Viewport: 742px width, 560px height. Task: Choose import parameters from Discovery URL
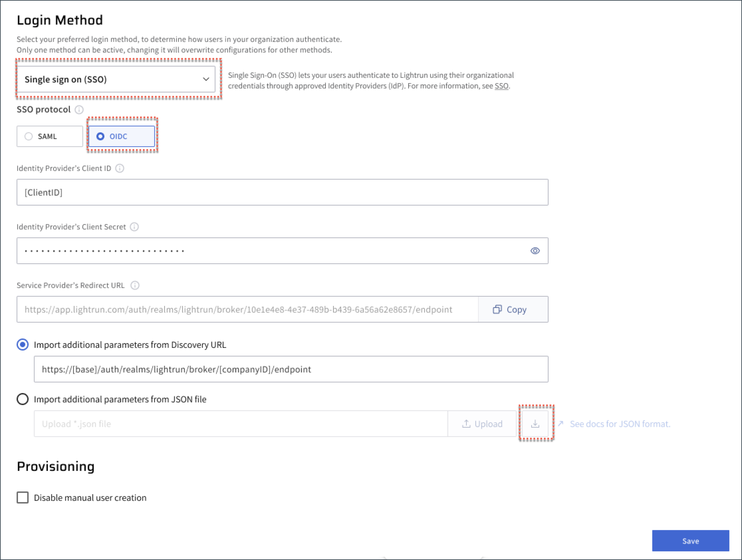click(23, 345)
